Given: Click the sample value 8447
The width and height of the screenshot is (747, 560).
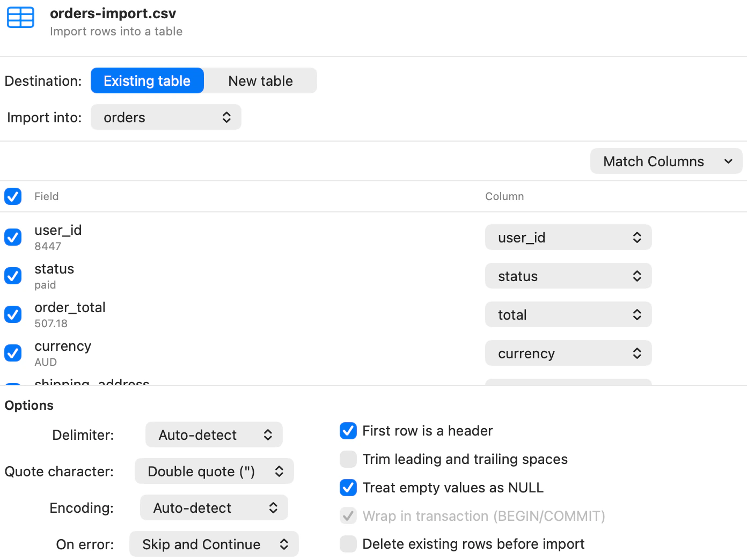Looking at the screenshot, I should [48, 246].
